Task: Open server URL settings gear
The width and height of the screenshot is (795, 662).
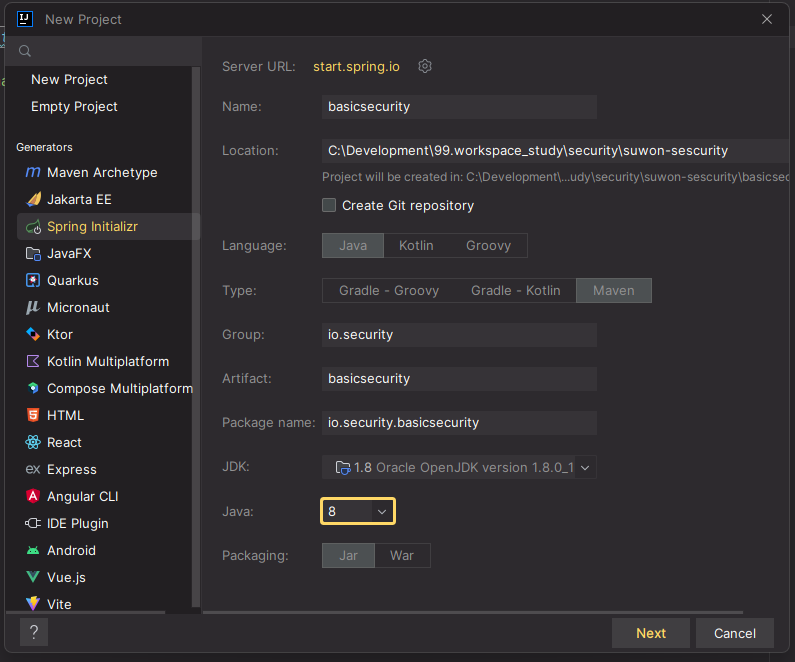Action: [425, 66]
